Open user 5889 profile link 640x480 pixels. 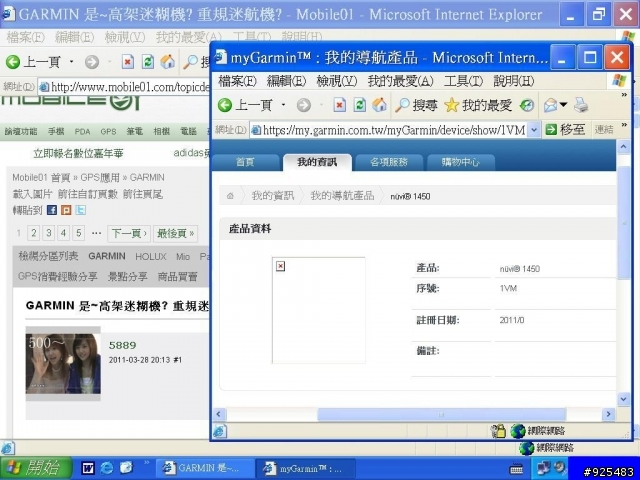pyautogui.click(x=122, y=345)
